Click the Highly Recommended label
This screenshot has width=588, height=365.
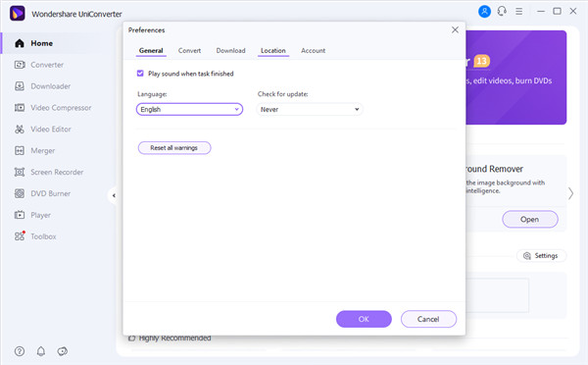(174, 339)
